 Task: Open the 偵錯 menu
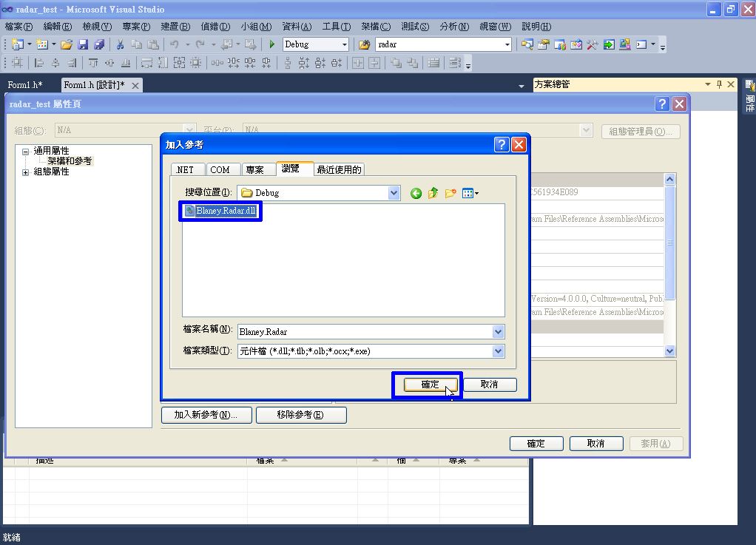(216, 27)
